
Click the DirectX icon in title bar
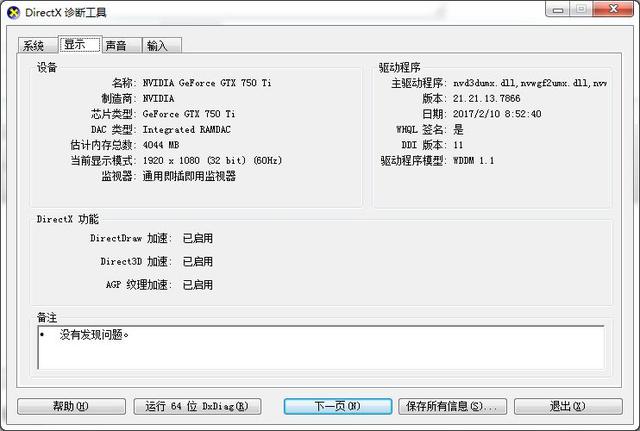[13, 12]
